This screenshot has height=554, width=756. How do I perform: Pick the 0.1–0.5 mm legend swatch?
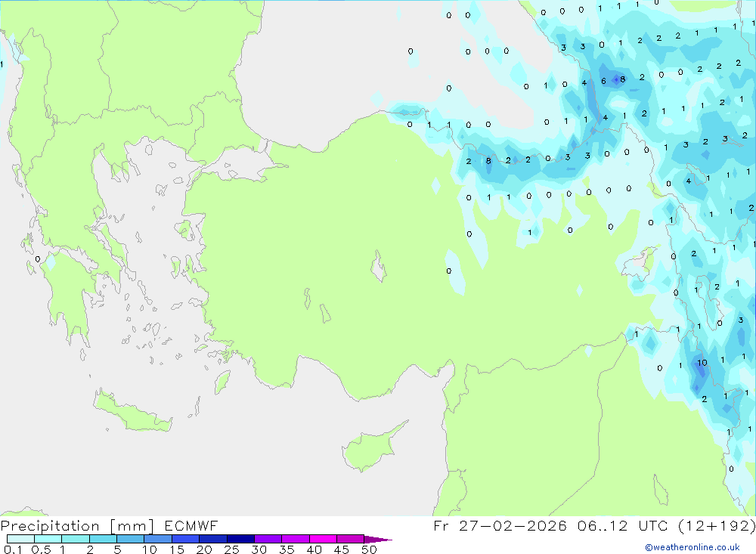pyautogui.click(x=20, y=539)
